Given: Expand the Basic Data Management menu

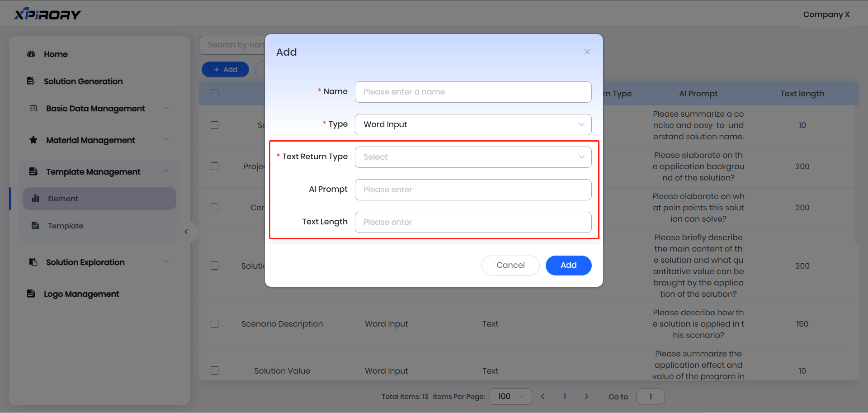Looking at the screenshot, I should pos(166,108).
